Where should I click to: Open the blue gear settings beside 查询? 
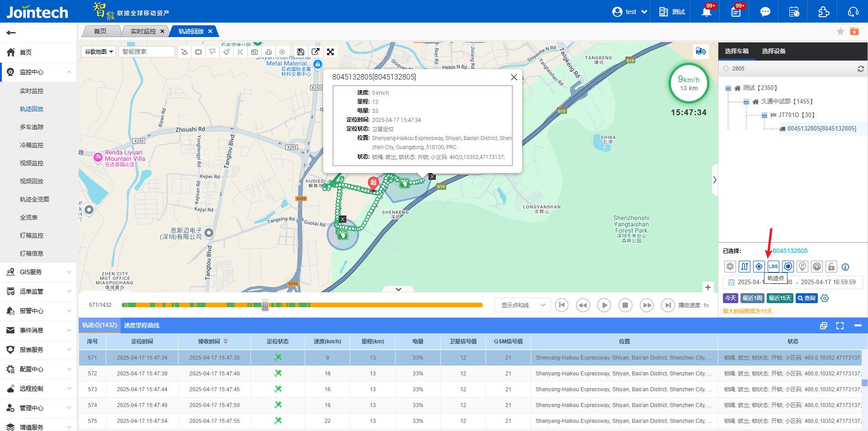tap(825, 298)
